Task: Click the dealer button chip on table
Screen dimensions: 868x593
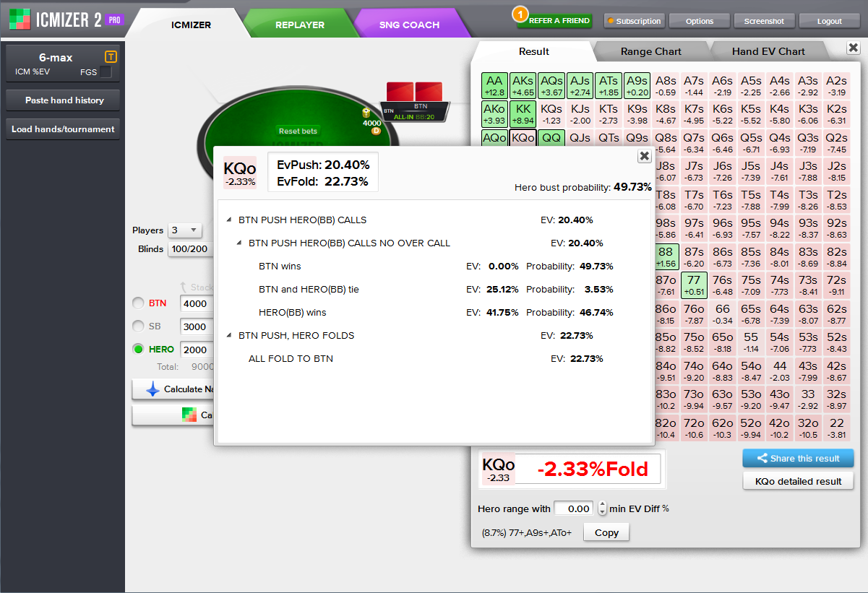Action: point(376,131)
